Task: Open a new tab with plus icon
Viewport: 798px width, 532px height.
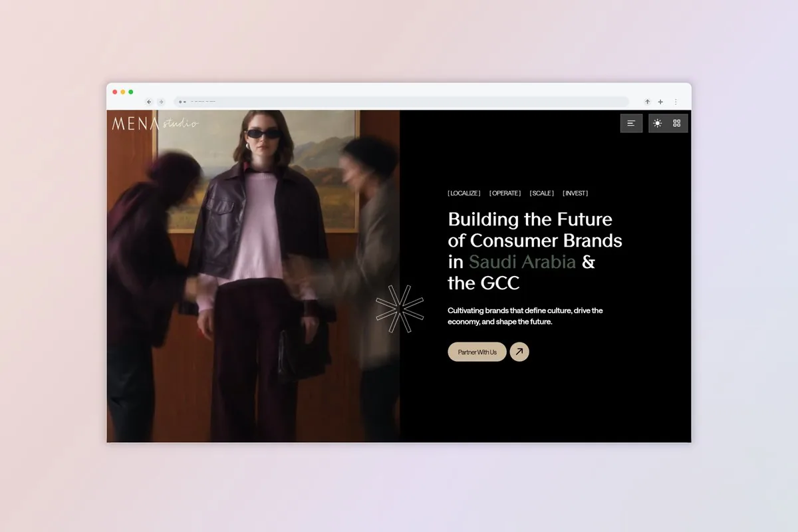Action: click(660, 102)
